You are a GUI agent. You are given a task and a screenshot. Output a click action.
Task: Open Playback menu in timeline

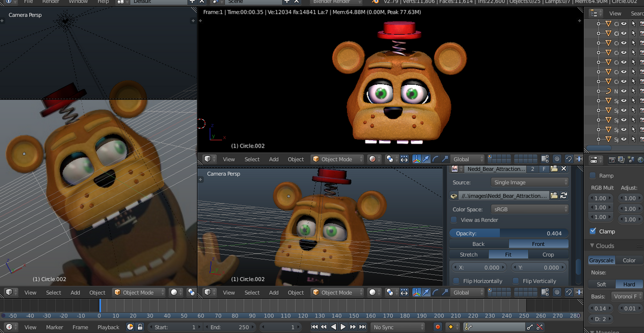coord(108,327)
